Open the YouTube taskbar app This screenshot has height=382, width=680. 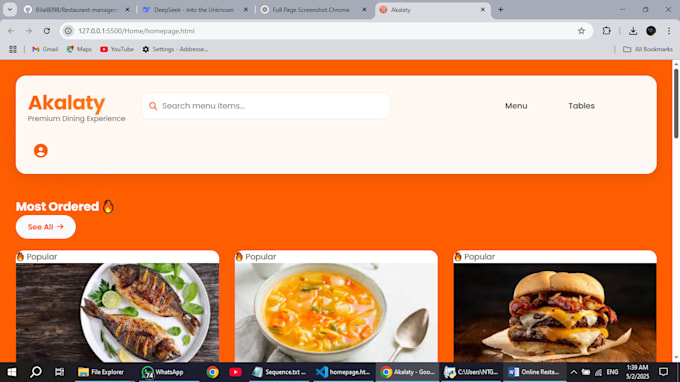[x=235, y=372]
